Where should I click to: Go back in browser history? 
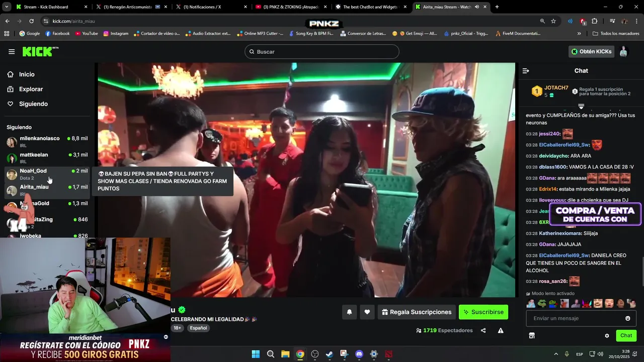tap(7, 21)
